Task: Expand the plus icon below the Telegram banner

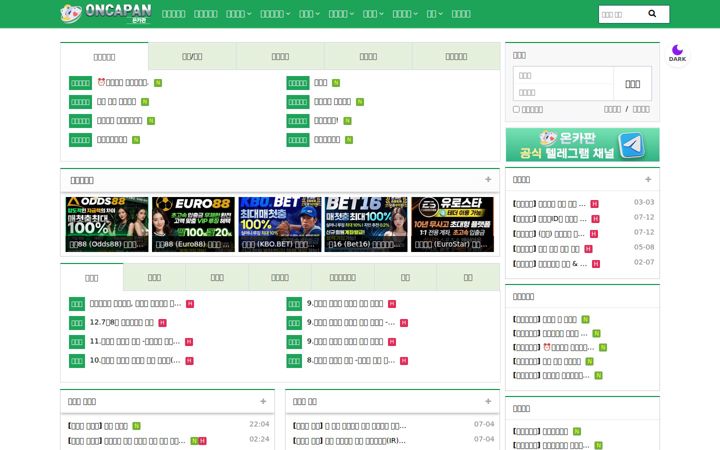Action: pyautogui.click(x=648, y=180)
